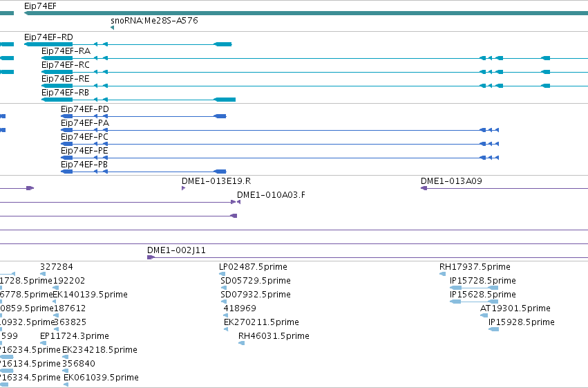Image resolution: width=588 pixels, height=388 pixels.
Task: Open the SD07932.5prime EST feature
Action: [223, 302]
